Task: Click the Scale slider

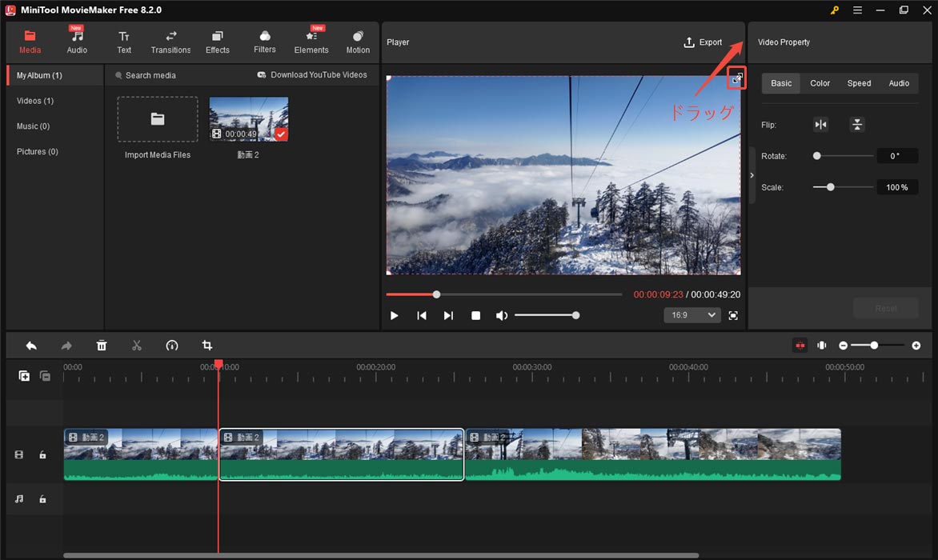Action: 844,187
